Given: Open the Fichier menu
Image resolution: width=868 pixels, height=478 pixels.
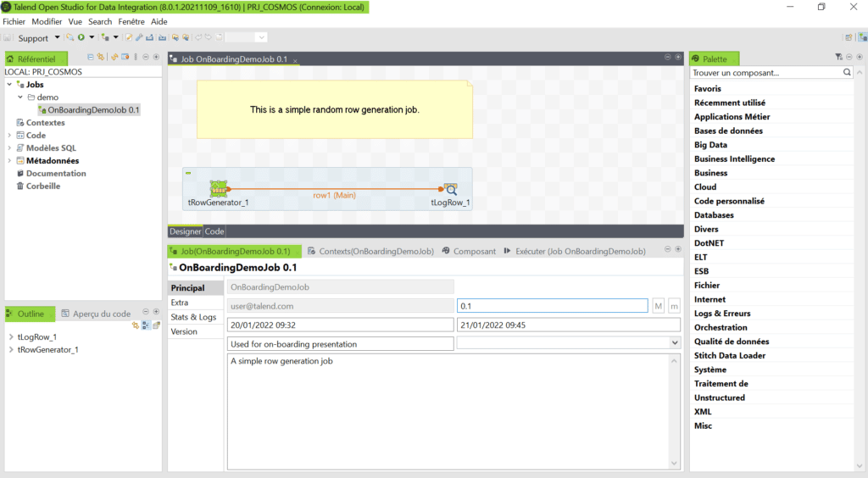Looking at the screenshot, I should tap(14, 21).
